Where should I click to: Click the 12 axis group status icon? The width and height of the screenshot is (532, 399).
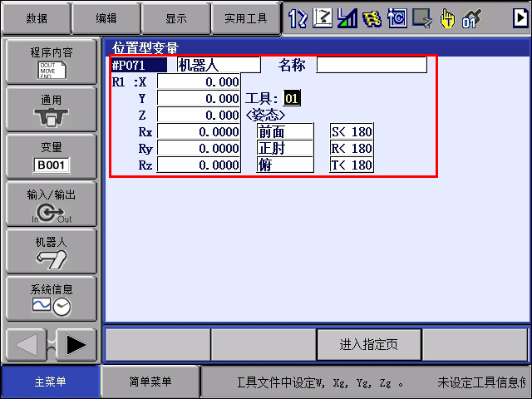click(298, 18)
